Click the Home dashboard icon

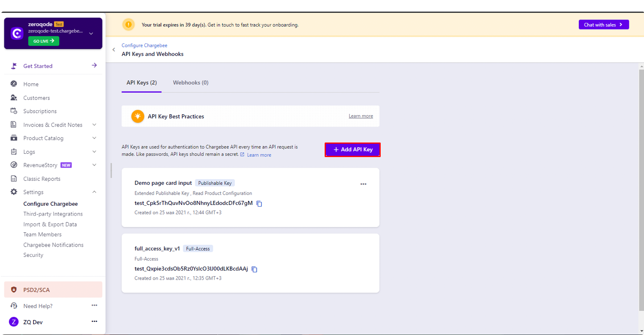pos(14,84)
